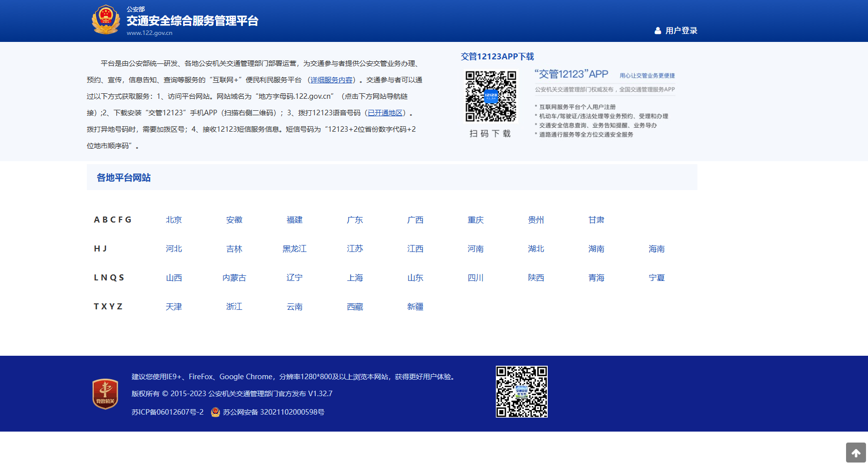Choose 重庆 platform site

point(476,220)
